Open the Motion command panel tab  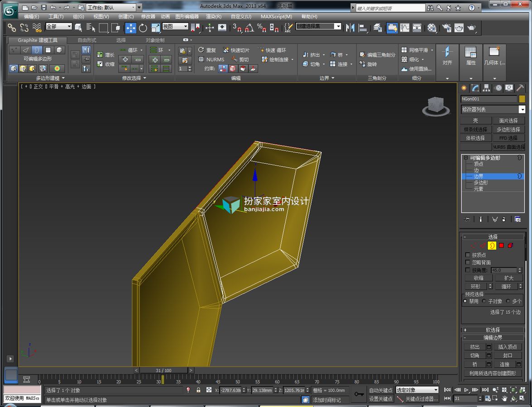tap(498, 88)
